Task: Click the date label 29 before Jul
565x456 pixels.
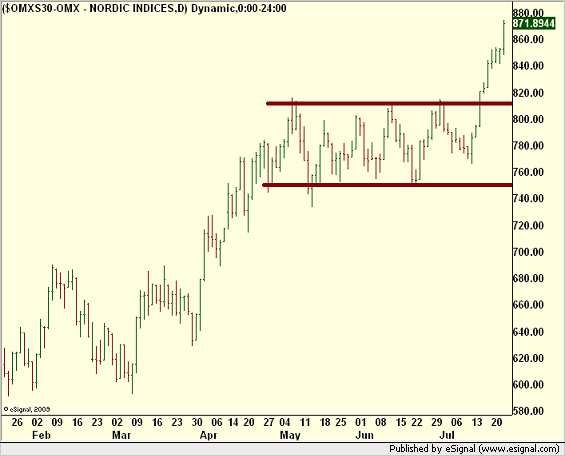Action: 437,422
